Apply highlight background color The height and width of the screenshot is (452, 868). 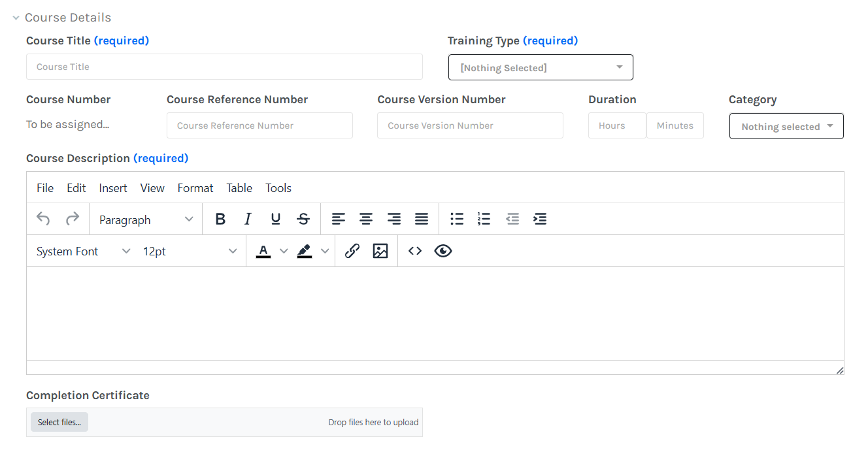(305, 251)
